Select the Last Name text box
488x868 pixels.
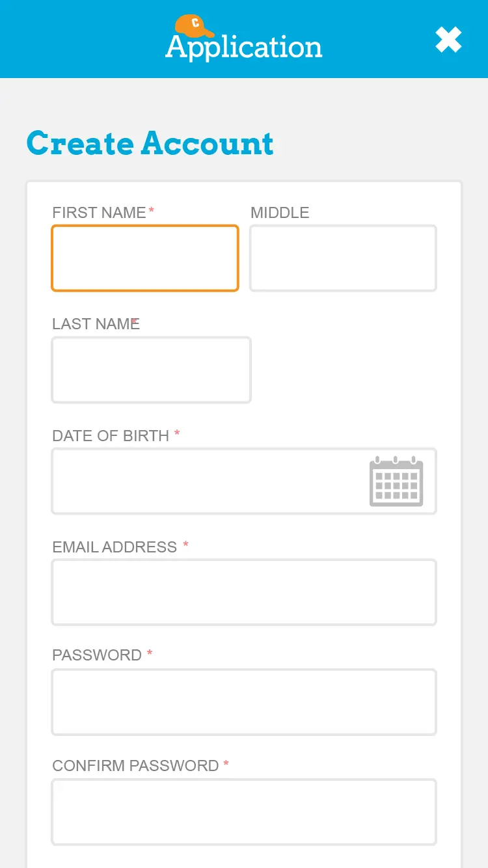151,370
